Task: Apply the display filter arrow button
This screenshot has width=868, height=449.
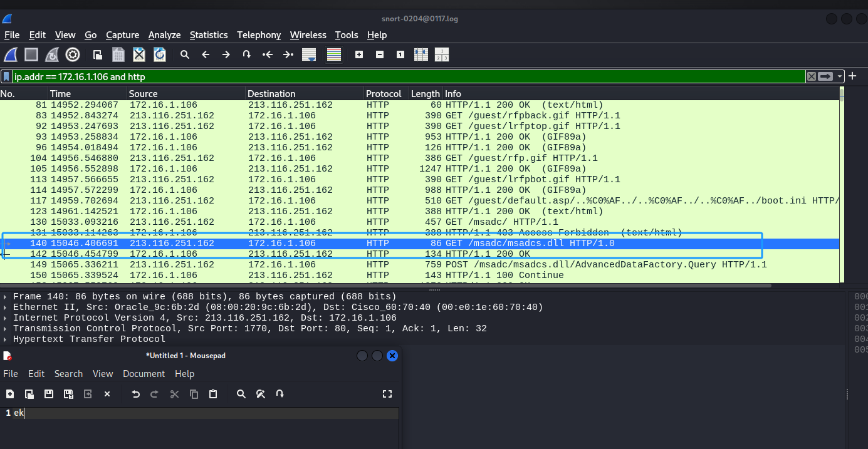Action: pos(826,76)
